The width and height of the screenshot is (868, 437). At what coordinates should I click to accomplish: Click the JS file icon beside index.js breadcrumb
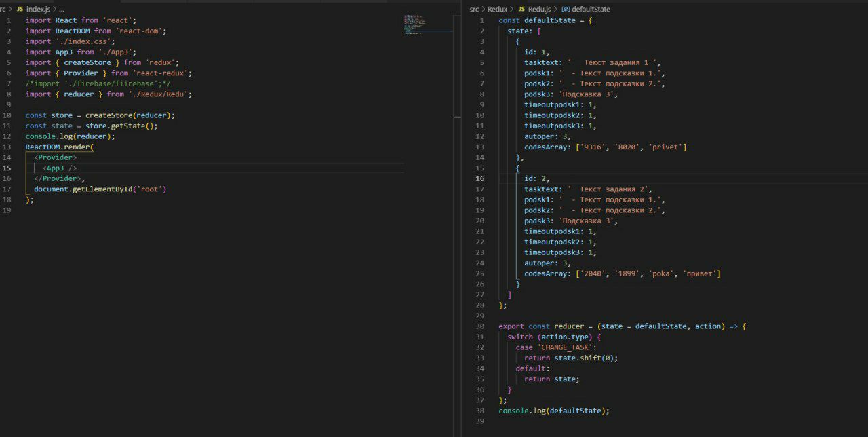(x=20, y=9)
